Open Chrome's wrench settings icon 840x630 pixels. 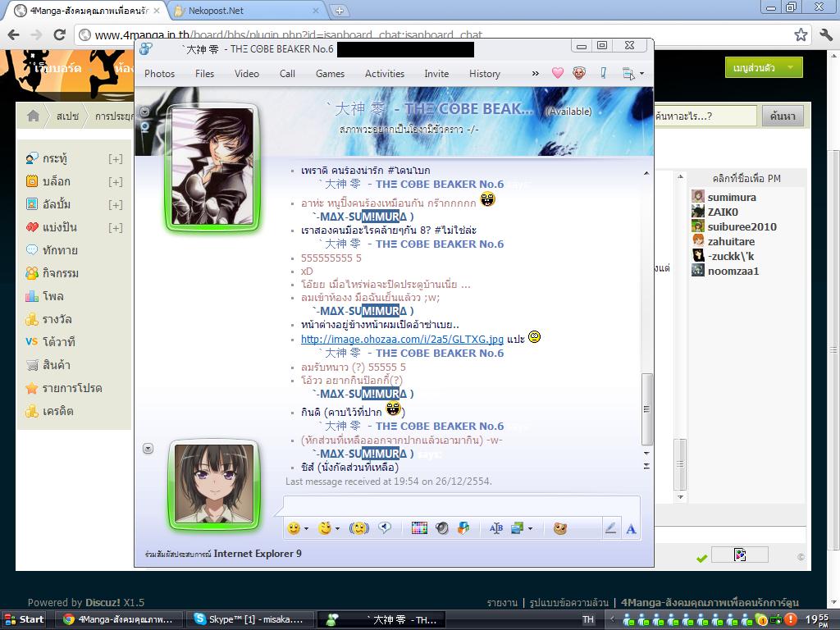(x=825, y=34)
